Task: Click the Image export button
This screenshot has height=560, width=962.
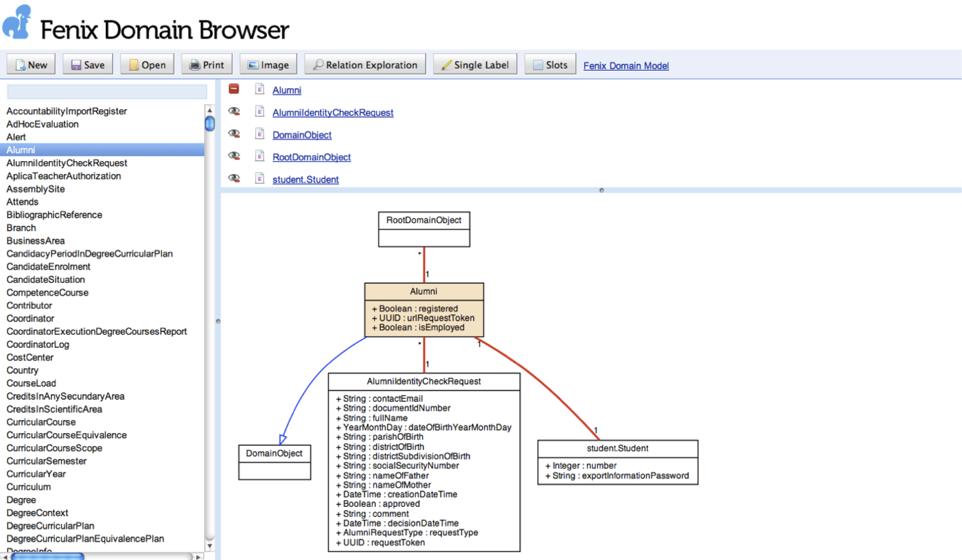Action: tap(268, 64)
